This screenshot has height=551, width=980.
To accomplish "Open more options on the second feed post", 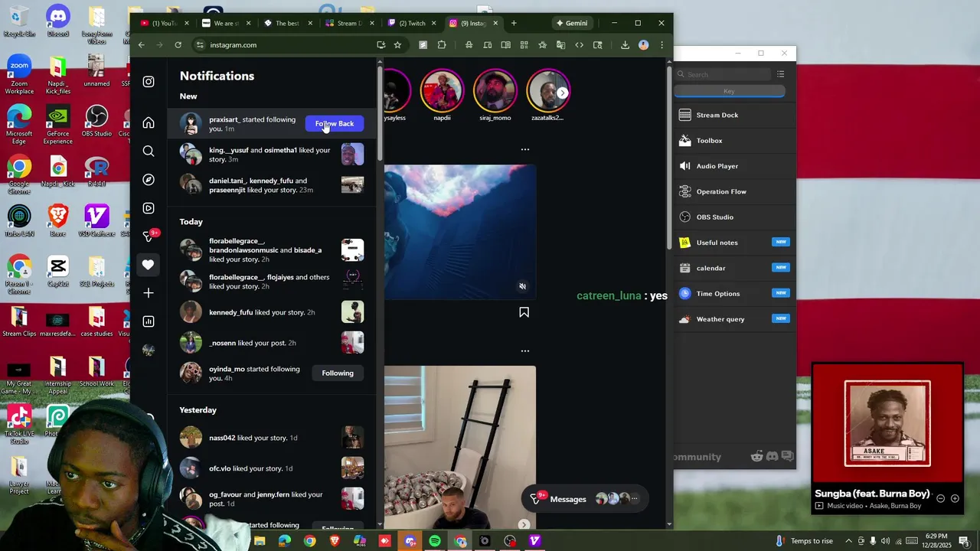I will pyautogui.click(x=525, y=350).
